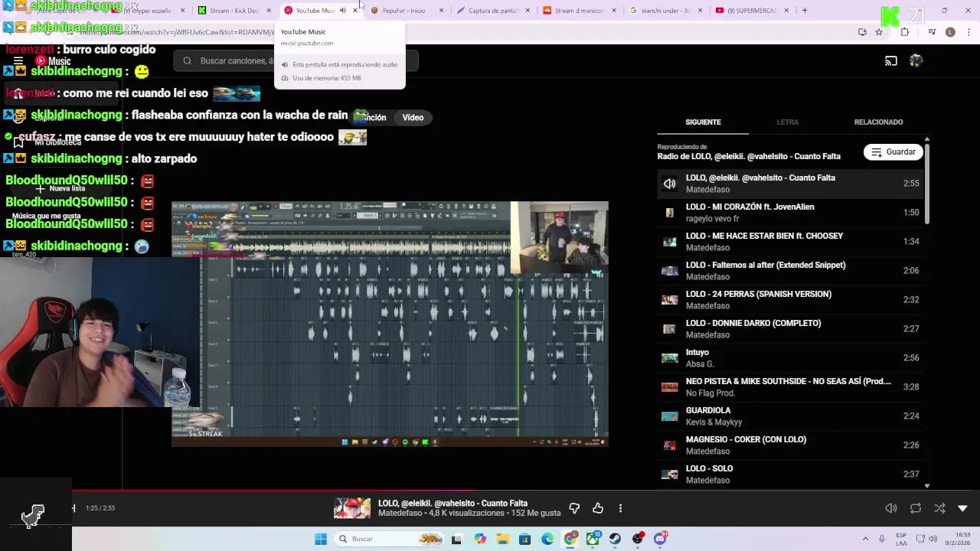Play LOLO - MI CORAZÓN ft. JovenAlien
This screenshot has height=551, width=980.
click(790, 212)
